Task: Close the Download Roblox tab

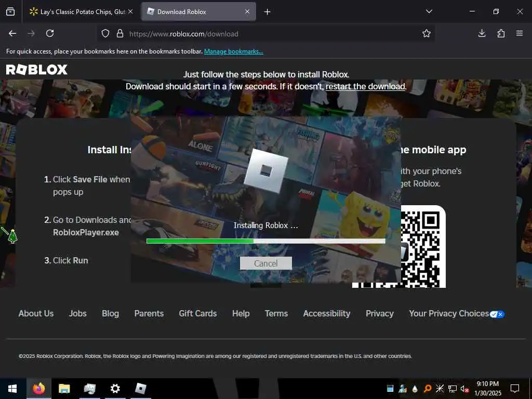Action: tap(247, 12)
